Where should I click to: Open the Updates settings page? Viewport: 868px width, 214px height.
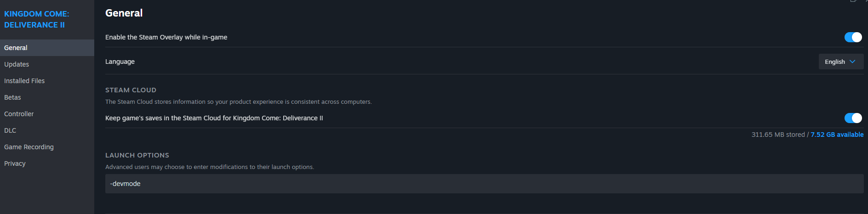[17, 64]
